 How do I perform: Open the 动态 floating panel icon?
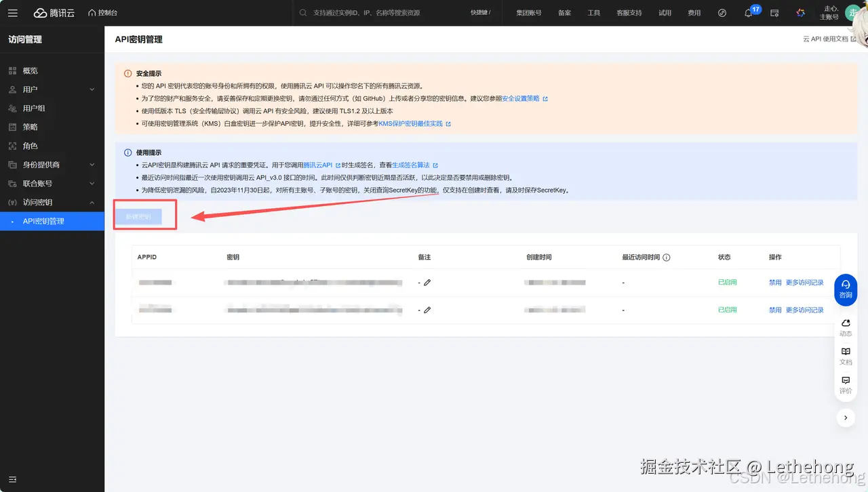click(x=846, y=327)
